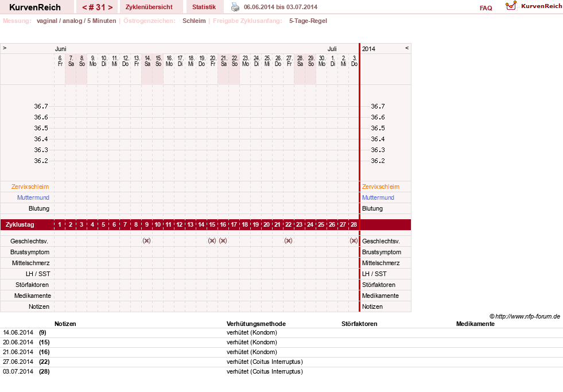Click left Muttermund row label
The height and width of the screenshot is (392, 563).
tap(33, 197)
